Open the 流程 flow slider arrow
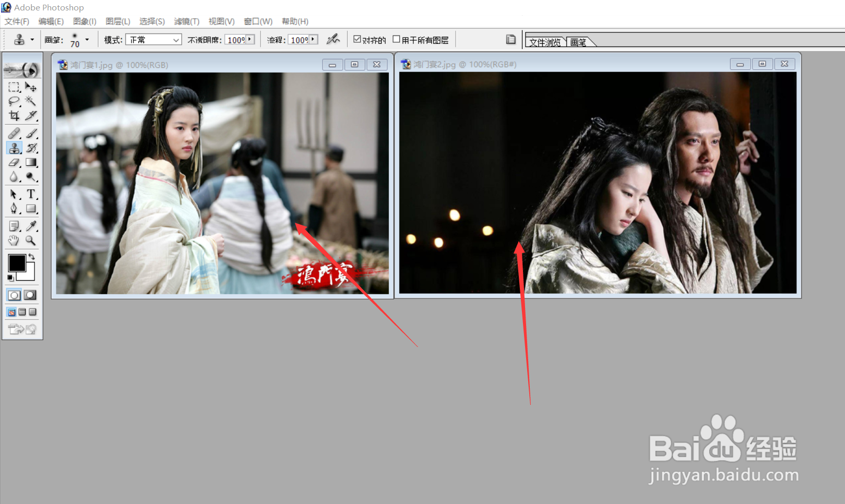 (313, 39)
